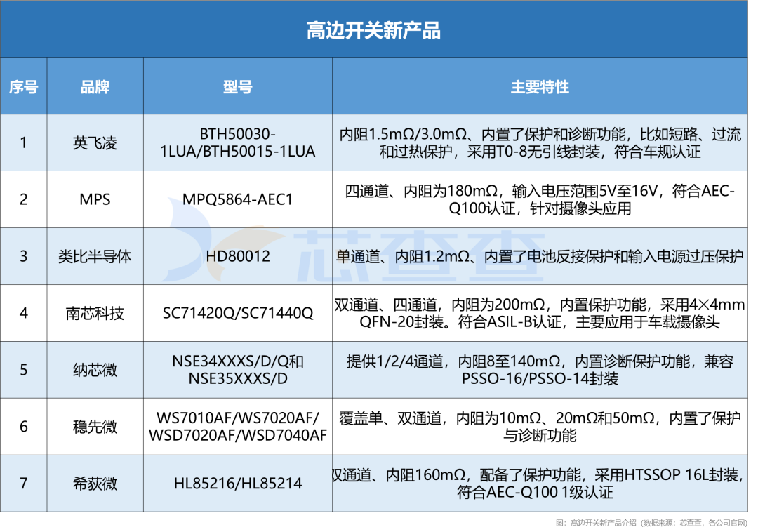
Task: Select the brand cell 南芯科技
Action: 95,313
